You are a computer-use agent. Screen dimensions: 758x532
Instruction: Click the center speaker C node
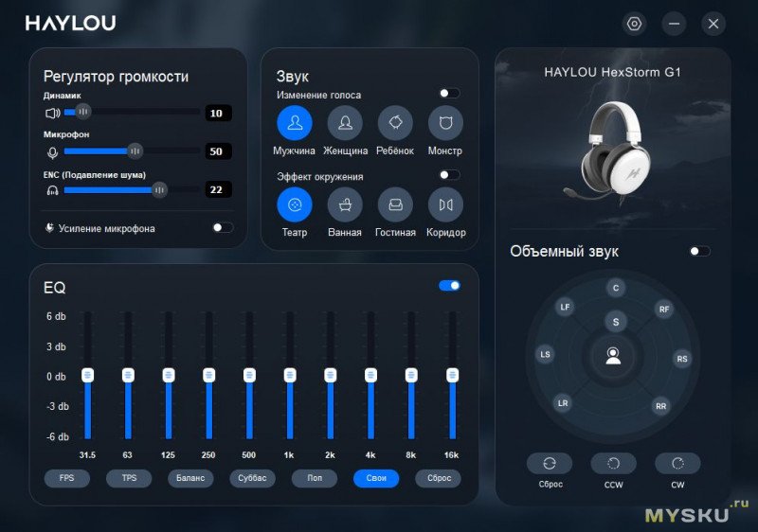616,288
